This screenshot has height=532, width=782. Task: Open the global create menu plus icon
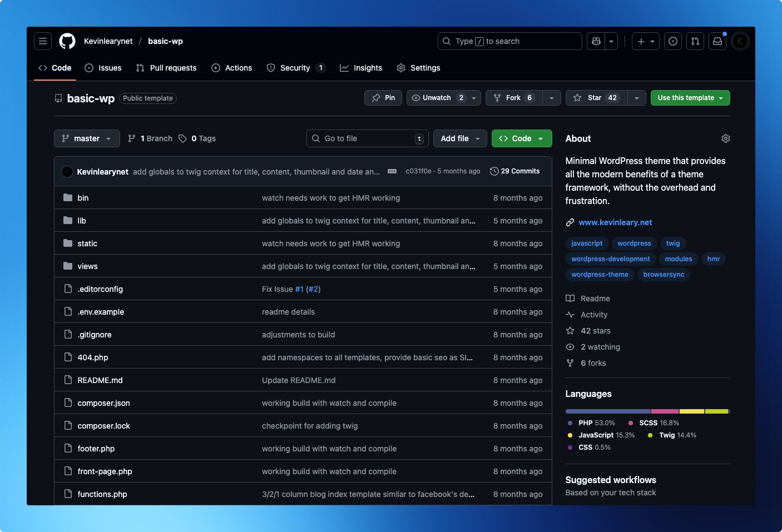pyautogui.click(x=641, y=41)
